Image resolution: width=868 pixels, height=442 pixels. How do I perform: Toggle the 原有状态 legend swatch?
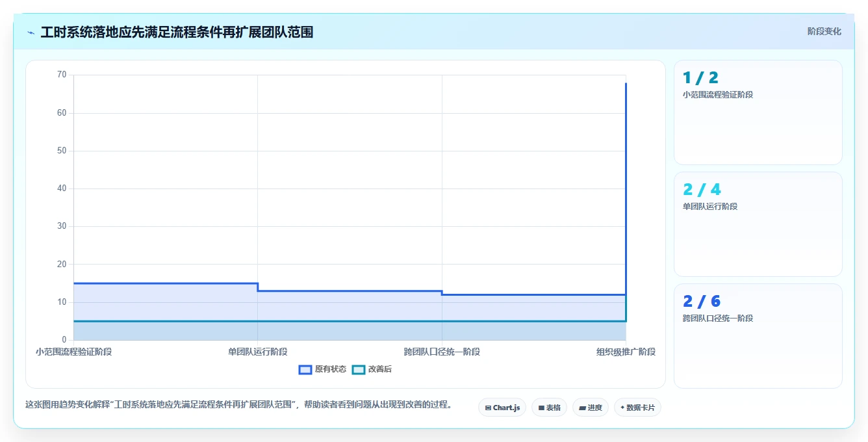tap(305, 369)
